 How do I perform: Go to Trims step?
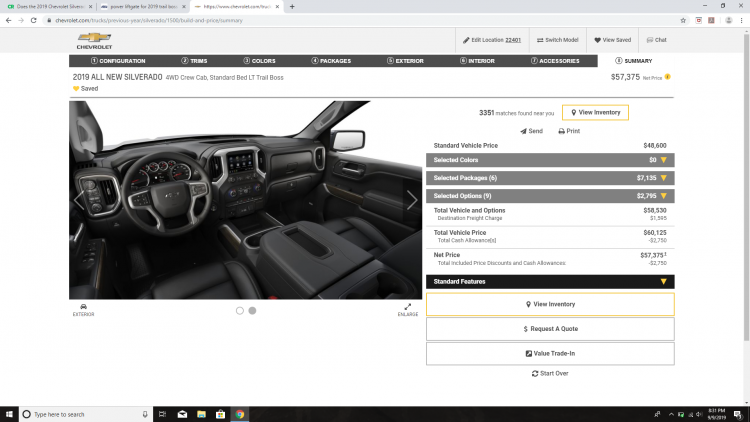click(x=194, y=61)
